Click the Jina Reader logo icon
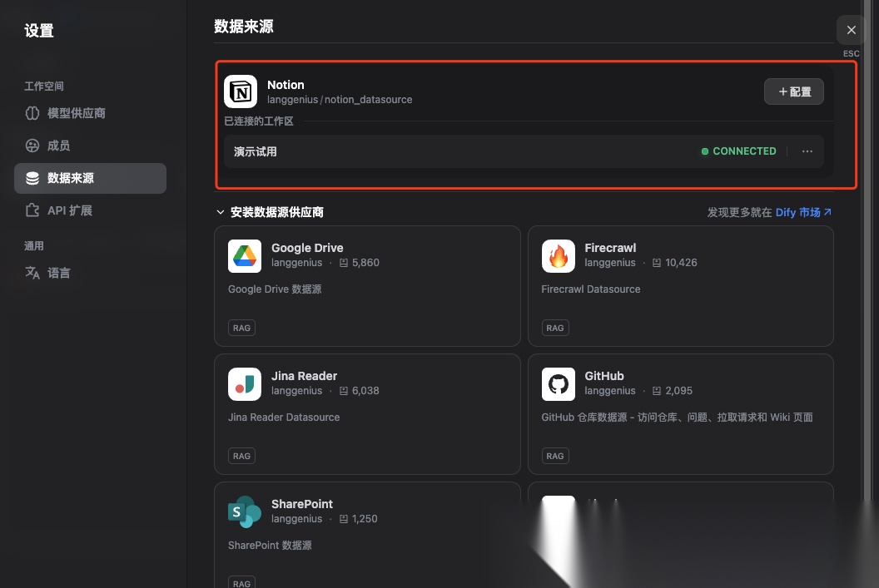The height and width of the screenshot is (588, 879). (245, 384)
